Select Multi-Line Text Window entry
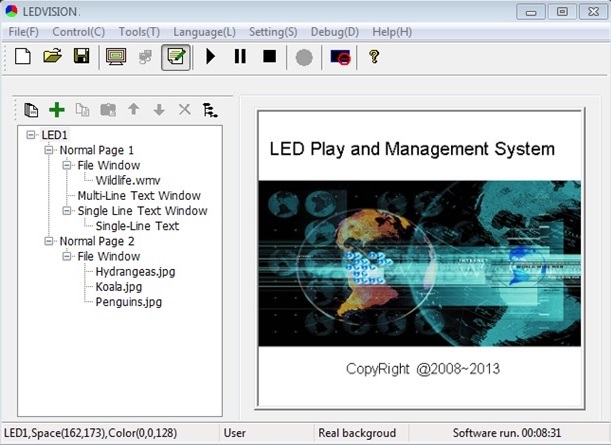This screenshot has width=611, height=445. pyautogui.click(x=139, y=196)
